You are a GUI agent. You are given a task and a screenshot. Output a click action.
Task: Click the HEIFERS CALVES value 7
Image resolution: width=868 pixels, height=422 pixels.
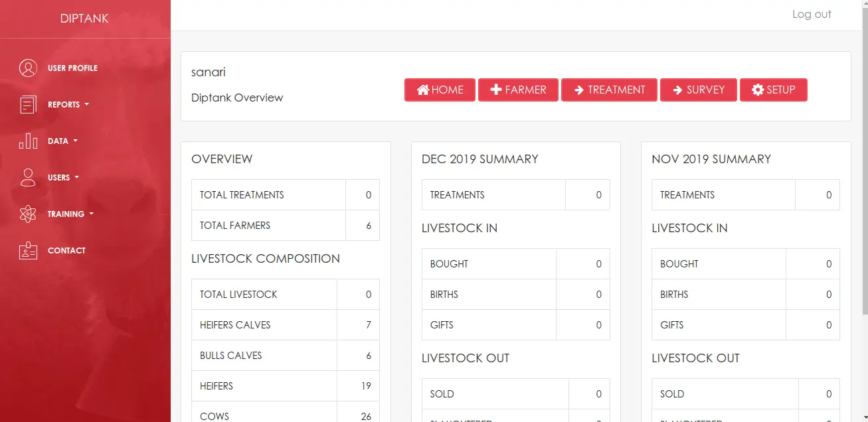pyautogui.click(x=369, y=325)
